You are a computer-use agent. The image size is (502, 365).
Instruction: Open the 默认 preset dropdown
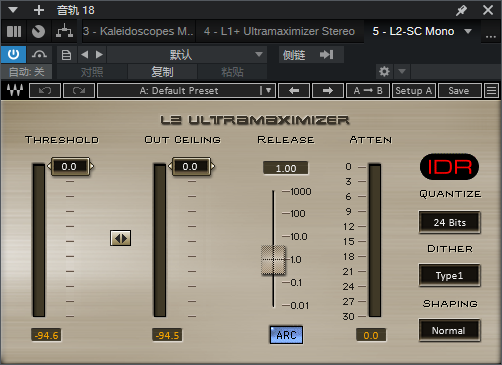[187, 55]
